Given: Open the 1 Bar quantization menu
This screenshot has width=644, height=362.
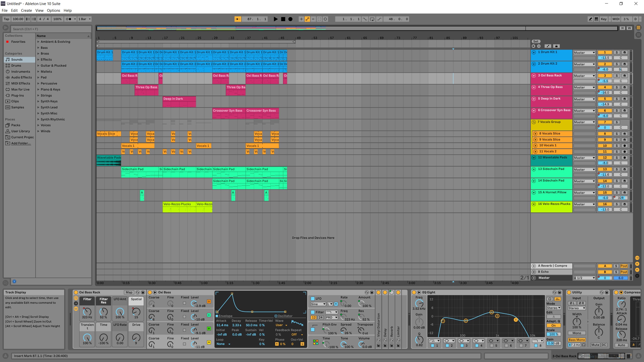Looking at the screenshot, I should (84, 19).
